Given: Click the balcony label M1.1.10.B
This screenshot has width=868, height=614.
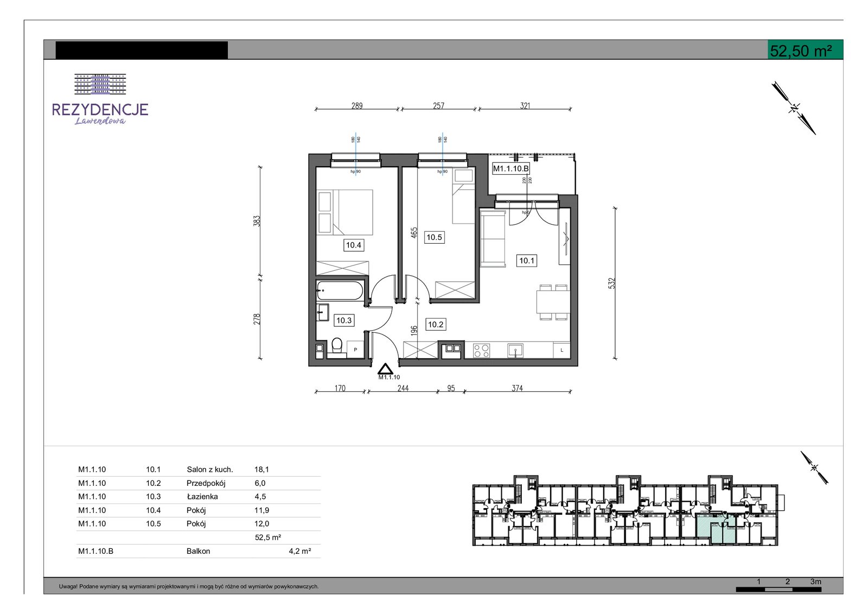Looking at the screenshot, I should (510, 169).
